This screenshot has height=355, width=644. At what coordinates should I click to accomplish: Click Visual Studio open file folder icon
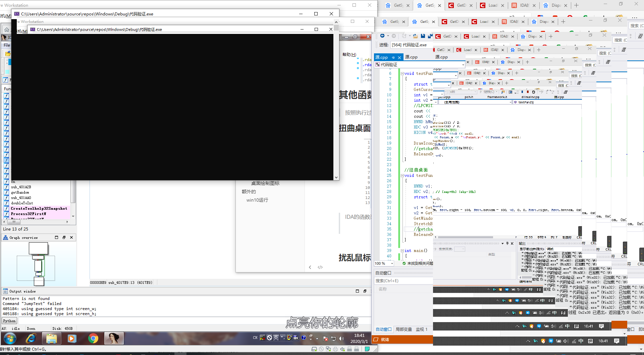[x=415, y=36]
